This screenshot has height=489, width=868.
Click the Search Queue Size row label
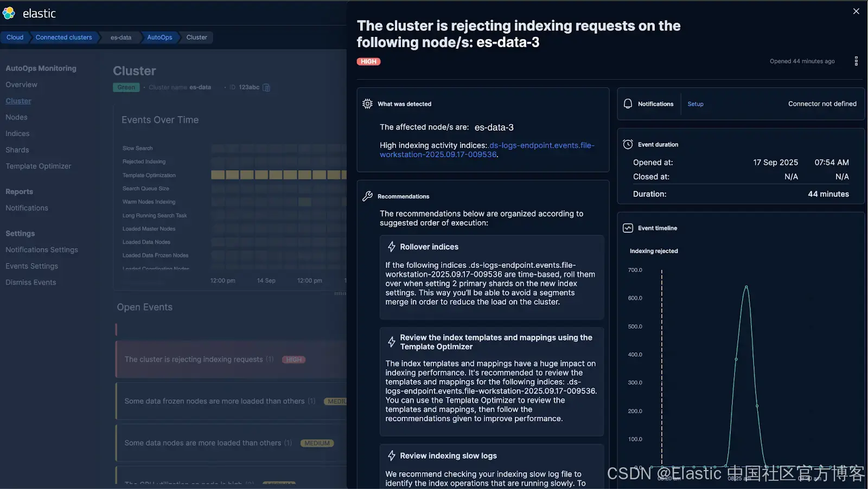point(146,188)
